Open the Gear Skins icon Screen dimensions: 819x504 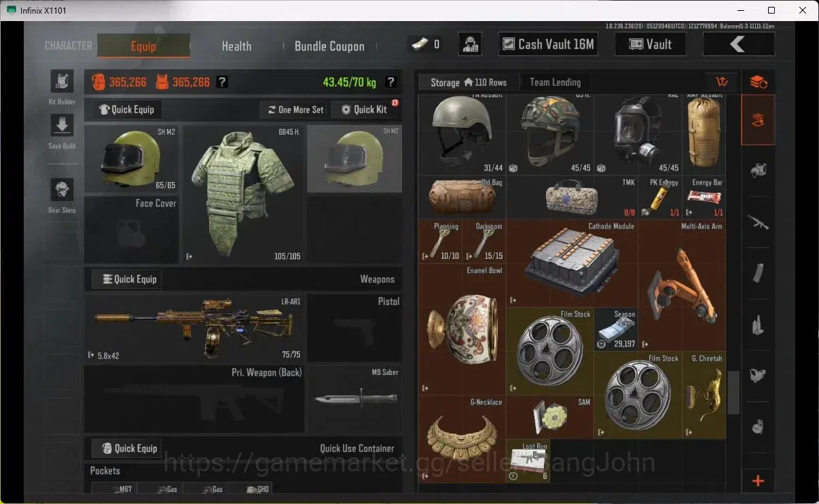(62, 190)
